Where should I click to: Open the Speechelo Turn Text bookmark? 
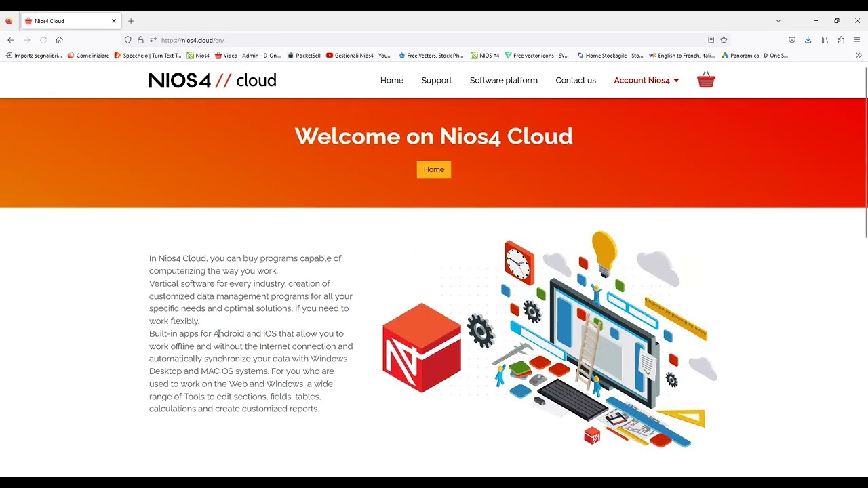tap(148, 56)
